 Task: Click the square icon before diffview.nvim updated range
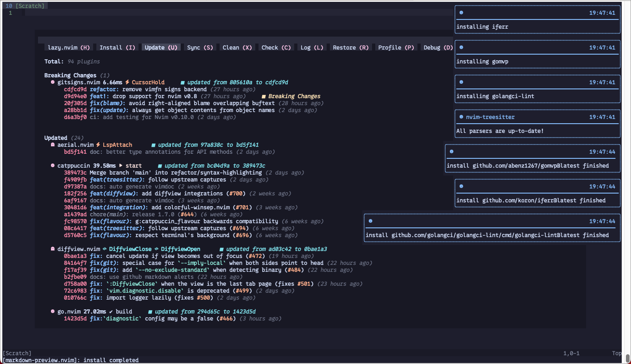coord(221,249)
